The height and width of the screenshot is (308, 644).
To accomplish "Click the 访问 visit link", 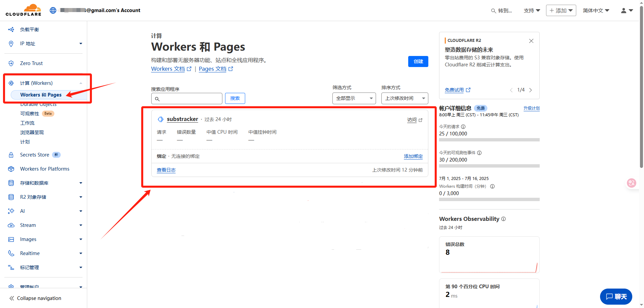I will [415, 120].
